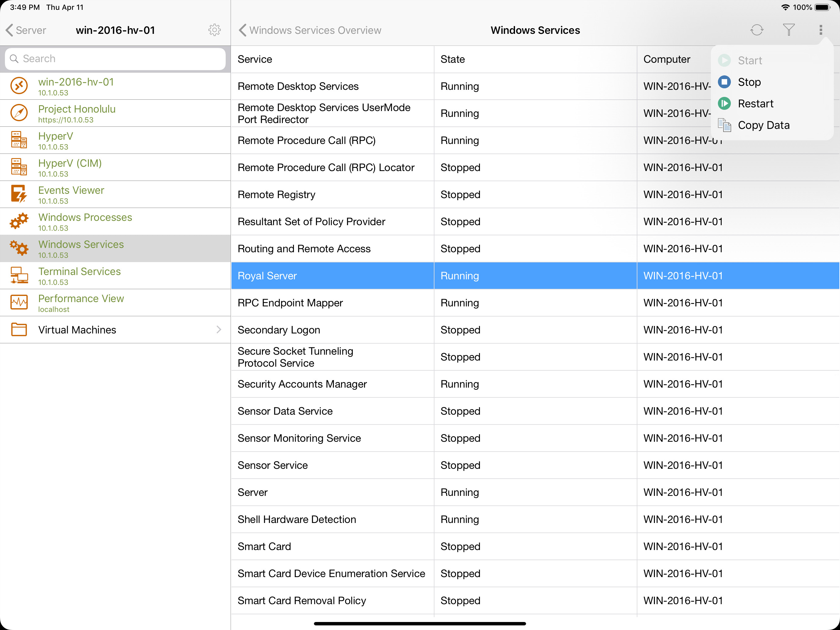Open Terminal Services connection

115,276
